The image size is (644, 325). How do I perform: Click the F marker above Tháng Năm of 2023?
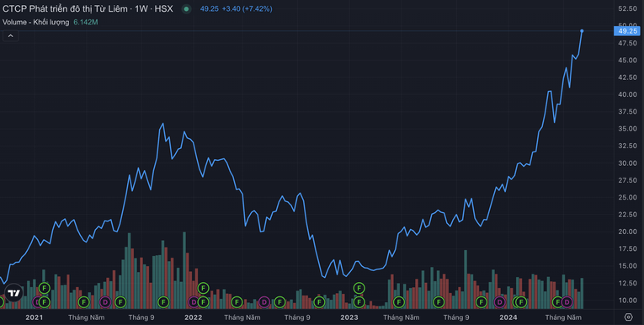click(x=398, y=302)
